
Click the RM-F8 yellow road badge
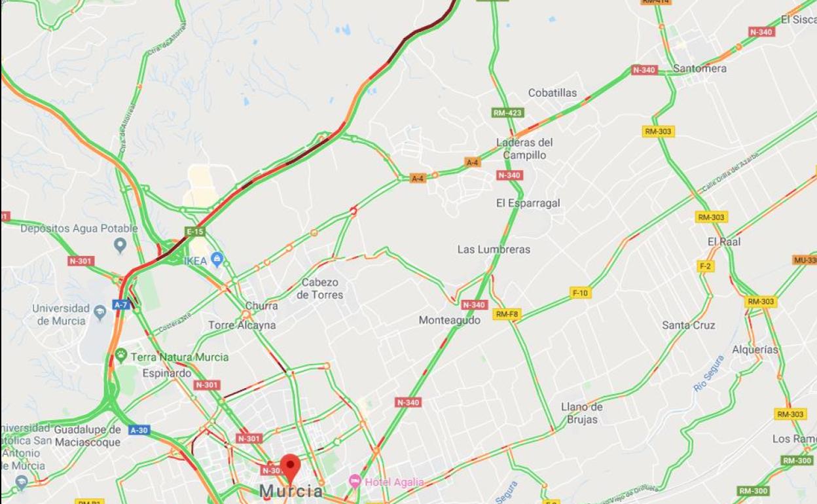[507, 314]
